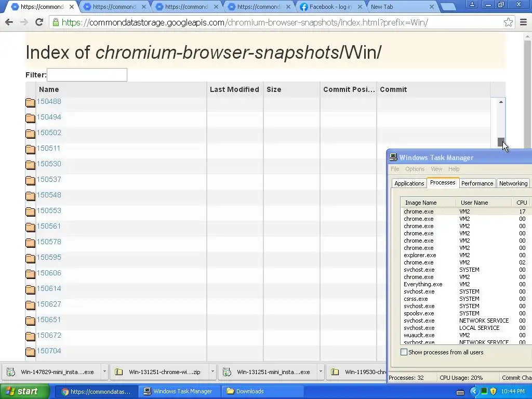532x399 pixels.
Task: Click the new tab button
Action: [448, 7]
